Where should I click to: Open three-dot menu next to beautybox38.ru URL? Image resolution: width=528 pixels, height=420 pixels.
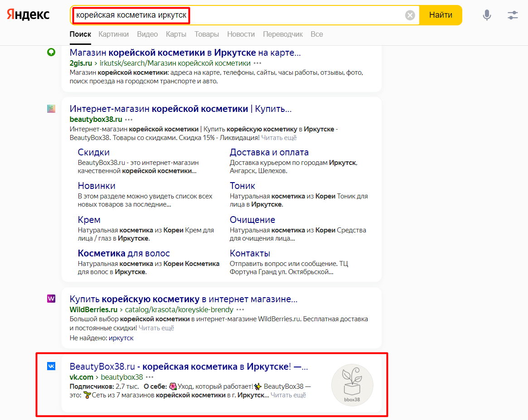129,120
